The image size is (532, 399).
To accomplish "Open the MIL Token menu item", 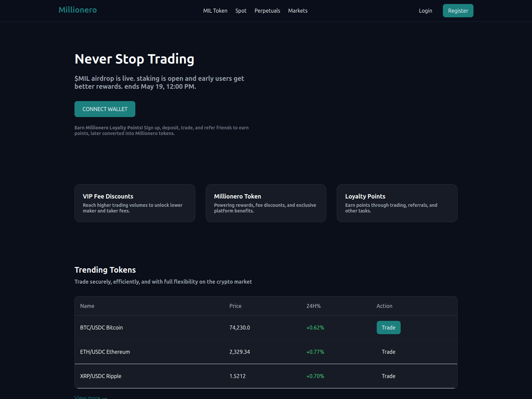I will click(x=215, y=11).
